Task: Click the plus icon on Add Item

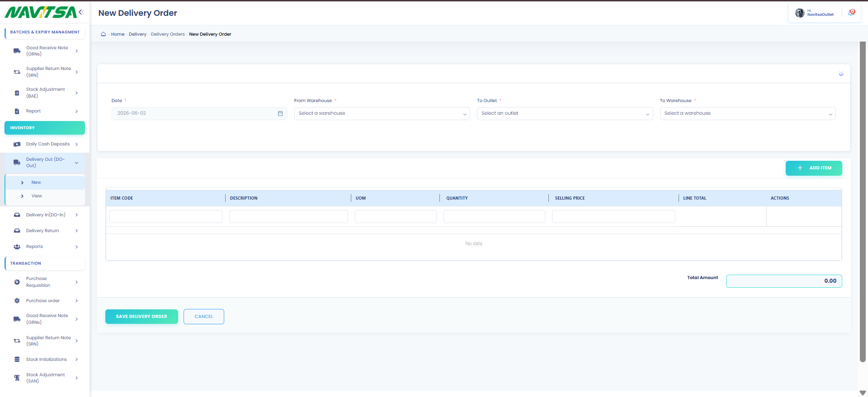Action: [x=800, y=168]
